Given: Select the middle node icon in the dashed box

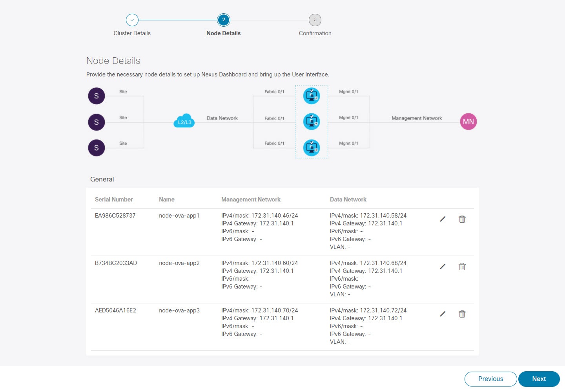Looking at the screenshot, I should [x=311, y=122].
